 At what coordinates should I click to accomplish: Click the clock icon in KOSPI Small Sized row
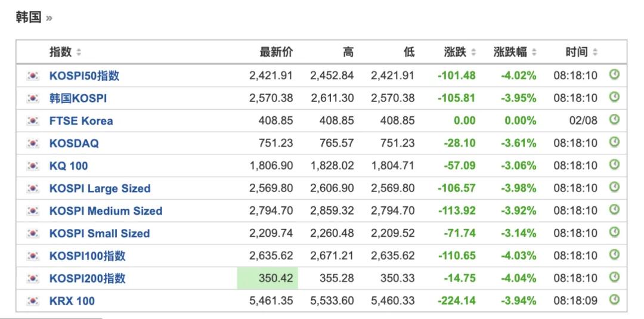pyautogui.click(x=614, y=233)
